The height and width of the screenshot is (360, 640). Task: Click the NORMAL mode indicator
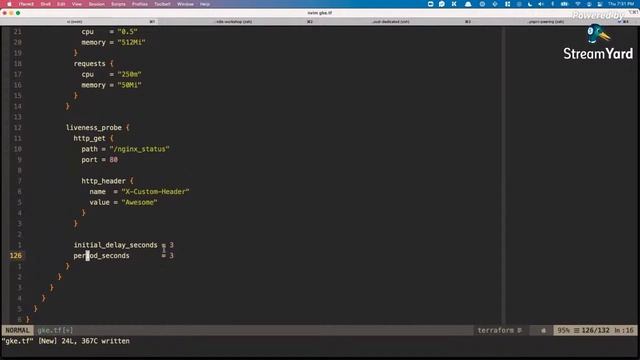point(18,330)
